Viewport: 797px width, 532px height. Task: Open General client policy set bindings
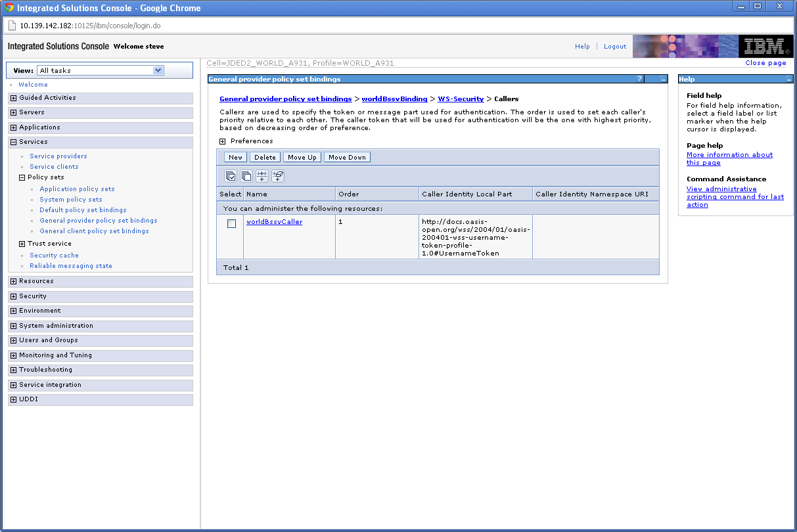coord(94,231)
